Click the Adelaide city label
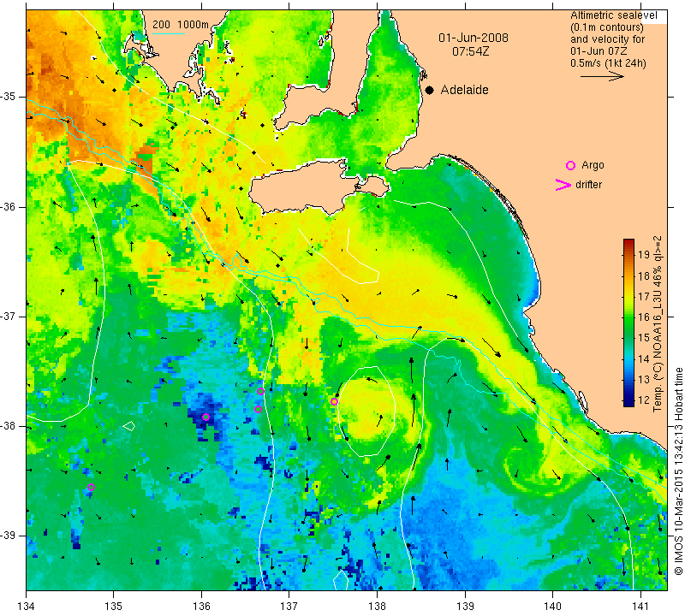 point(464,90)
